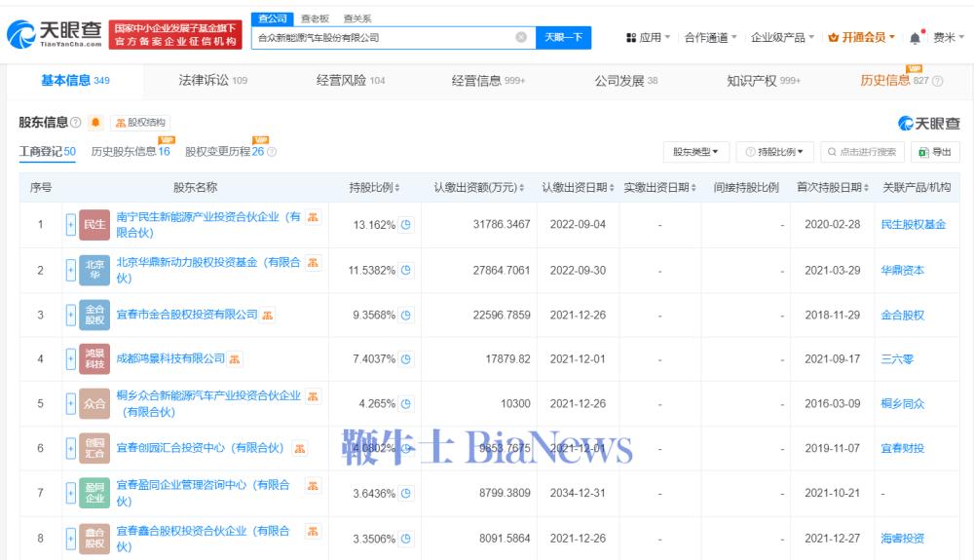This screenshot has height=560, width=974.
Task: Open equity chart icon for 北京华鼎新动力股权投资基金
Action: pyautogui.click(x=313, y=263)
